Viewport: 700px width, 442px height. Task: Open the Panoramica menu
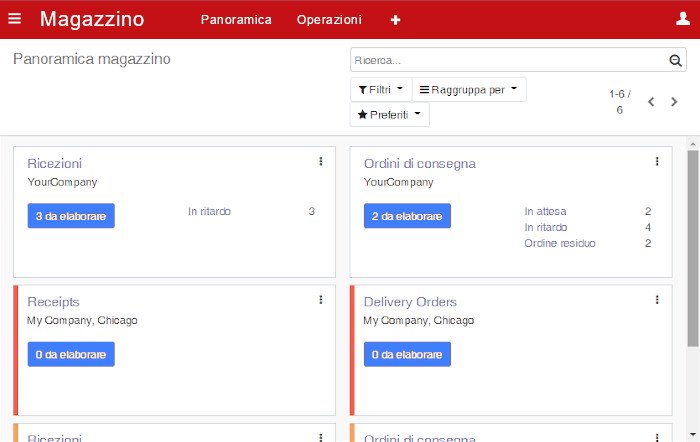236,20
